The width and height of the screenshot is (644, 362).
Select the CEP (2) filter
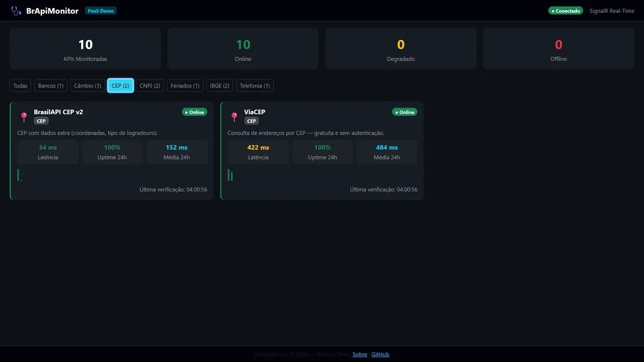120,86
